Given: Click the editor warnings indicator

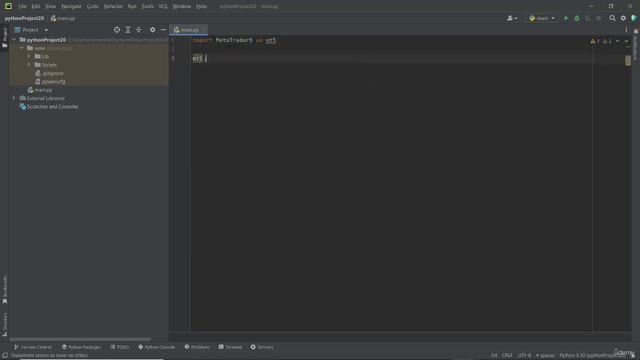Looking at the screenshot, I should [x=601, y=41].
